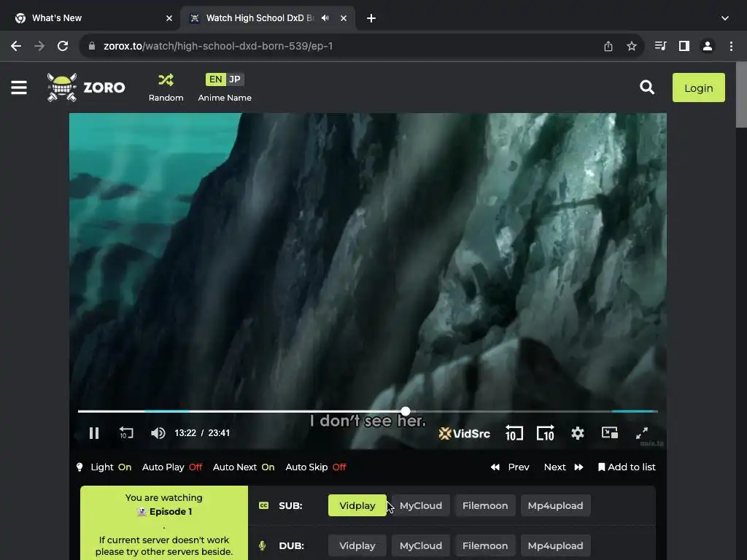Enter fullscreen video mode
747x560 pixels.
tap(642, 433)
